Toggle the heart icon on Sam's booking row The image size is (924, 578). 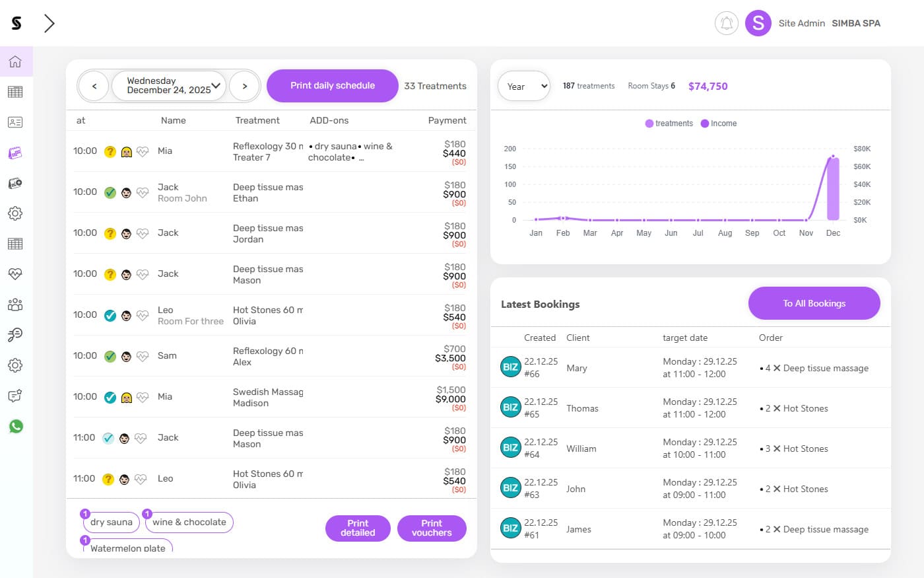(x=142, y=356)
